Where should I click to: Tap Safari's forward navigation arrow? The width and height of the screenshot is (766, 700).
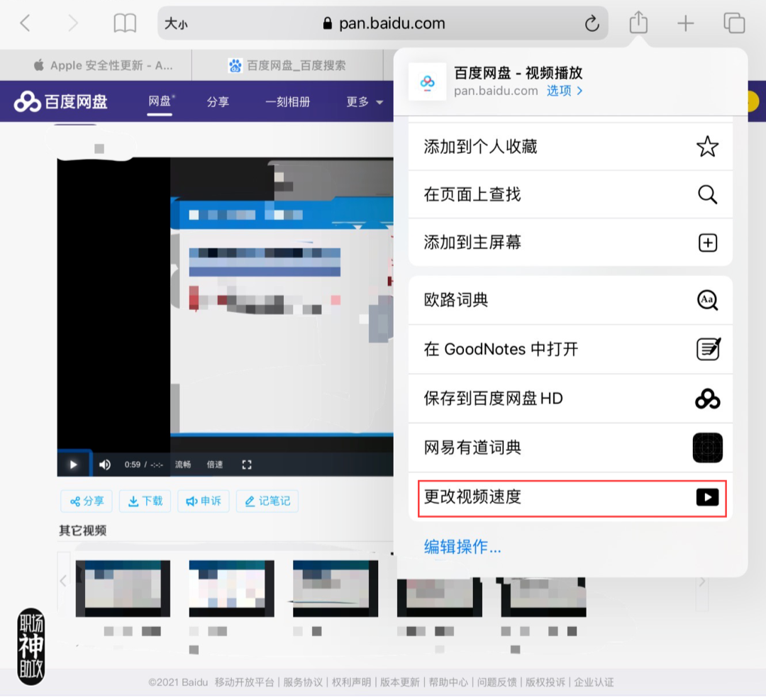[73, 23]
